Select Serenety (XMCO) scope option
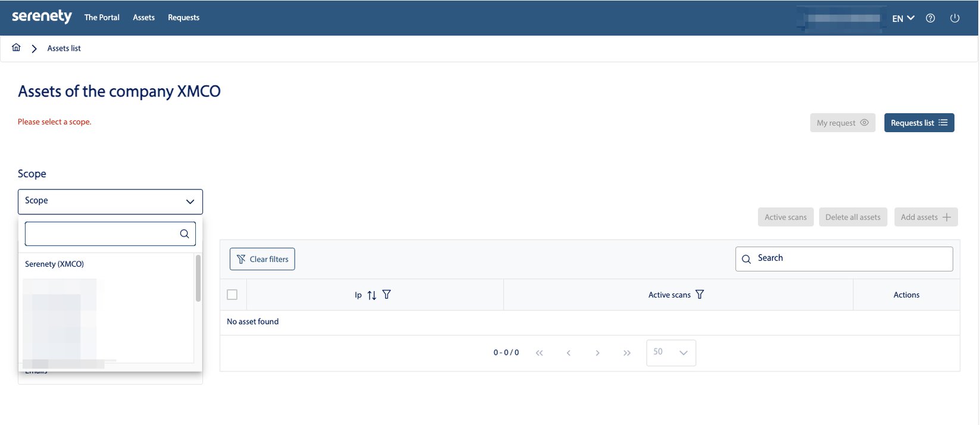980x425 pixels. (54, 264)
